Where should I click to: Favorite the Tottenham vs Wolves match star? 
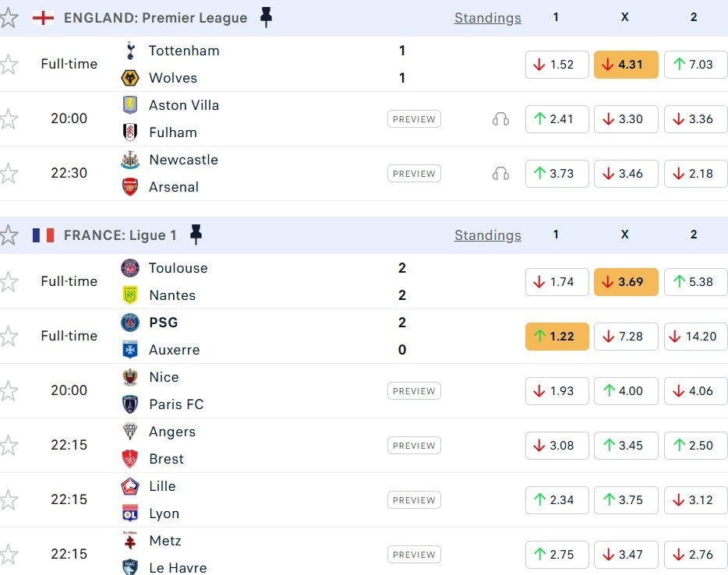(x=9, y=65)
